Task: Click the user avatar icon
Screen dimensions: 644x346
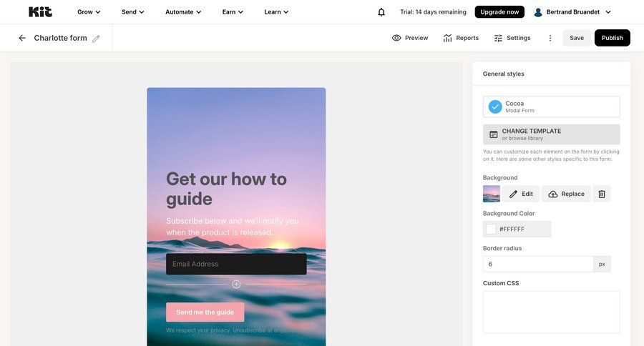Action: [x=537, y=12]
